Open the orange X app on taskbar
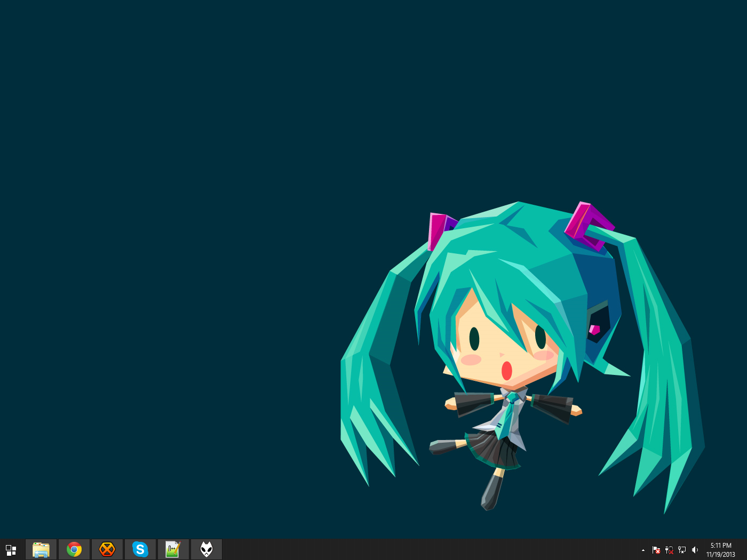Screen dimensions: 747x560 point(107,549)
